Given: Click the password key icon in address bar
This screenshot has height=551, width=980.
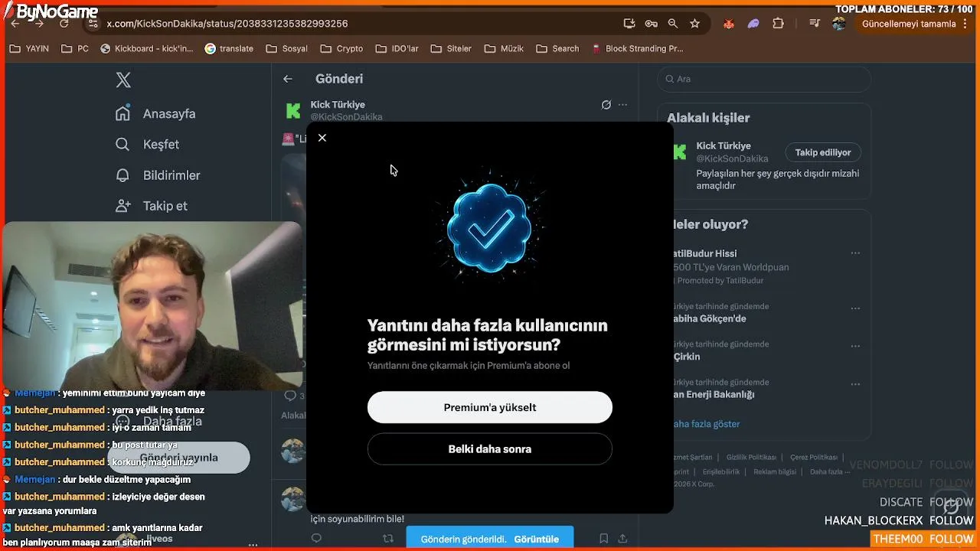Looking at the screenshot, I should tap(652, 24).
